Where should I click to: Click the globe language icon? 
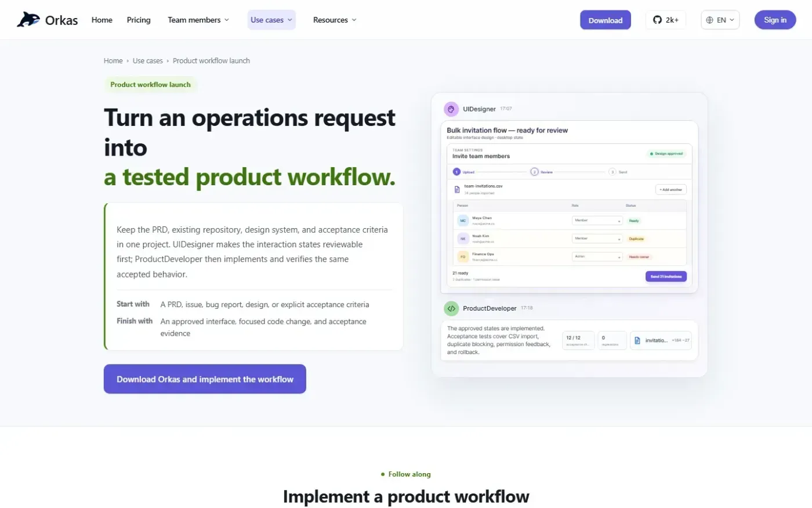pos(709,20)
